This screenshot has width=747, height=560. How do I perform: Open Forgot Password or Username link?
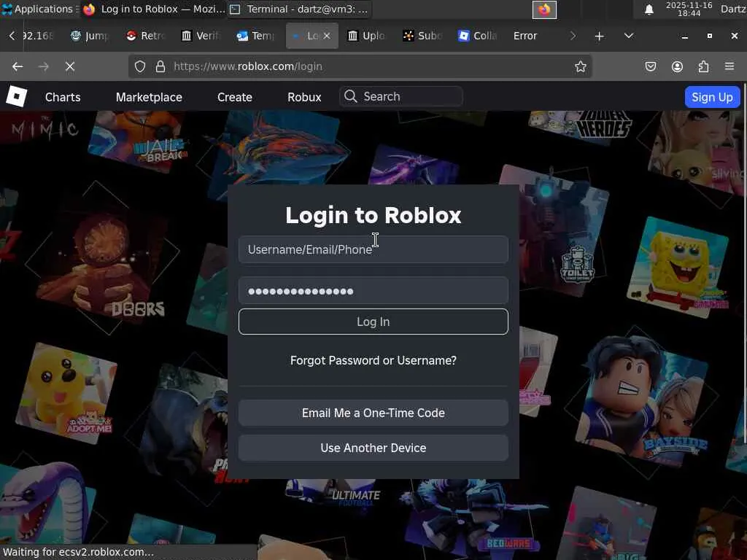(373, 360)
